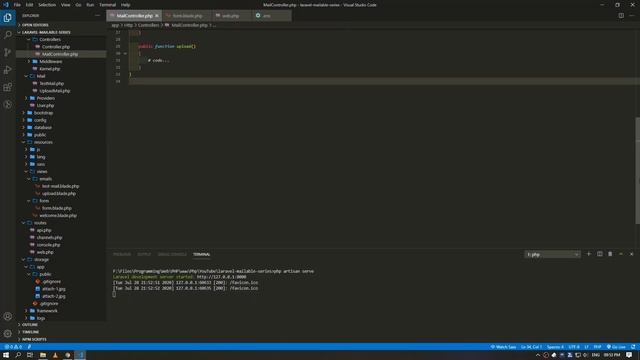Open File Explorer from taskbar
Screen dimensions: 640x360
(43, 355)
